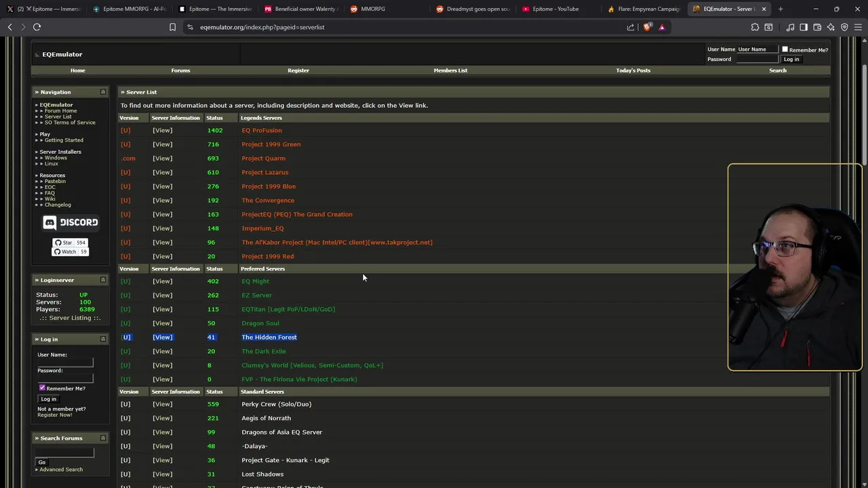
Task: Open the Leo AI sparkle icon
Action: click(831, 27)
